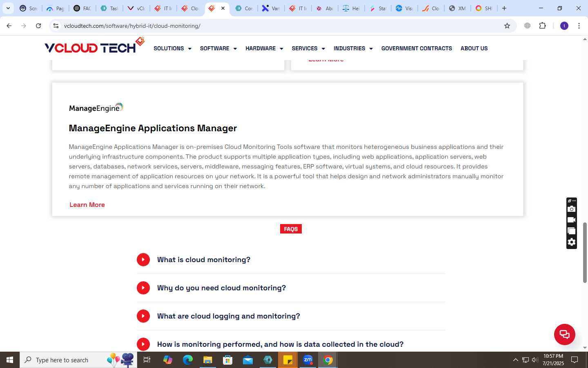Reload the current page
Screen dimensions: 588x368
pos(38,26)
